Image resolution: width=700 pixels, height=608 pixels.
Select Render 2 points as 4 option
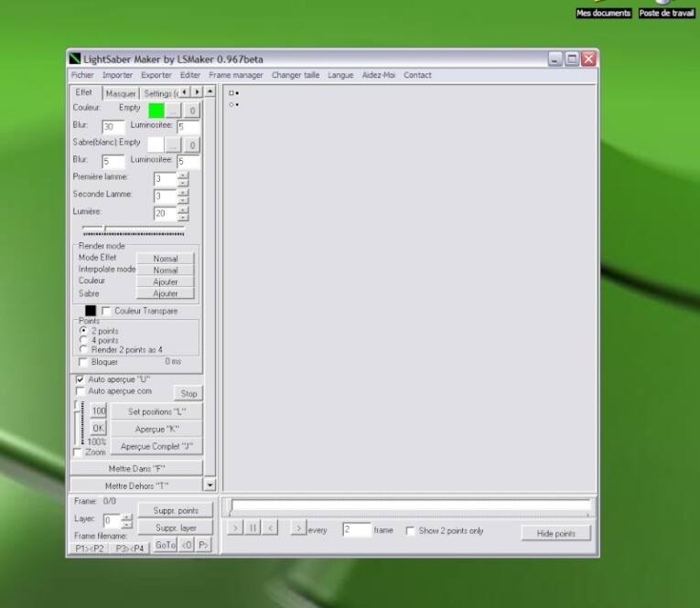click(83, 349)
